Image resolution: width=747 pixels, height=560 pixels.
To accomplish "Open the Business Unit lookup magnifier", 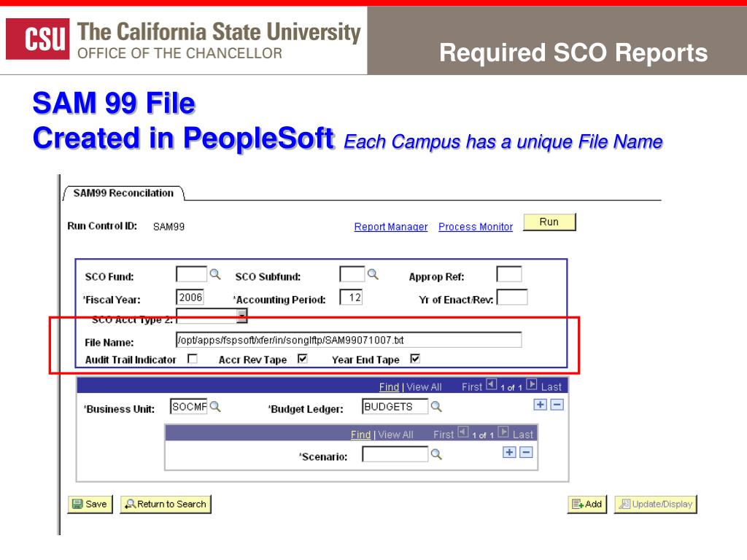I will click(215, 407).
